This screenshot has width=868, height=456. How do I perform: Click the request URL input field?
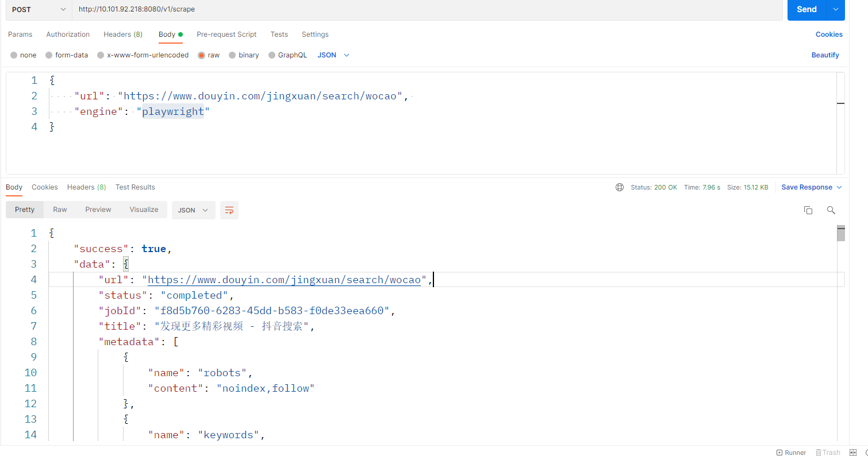click(x=425, y=9)
